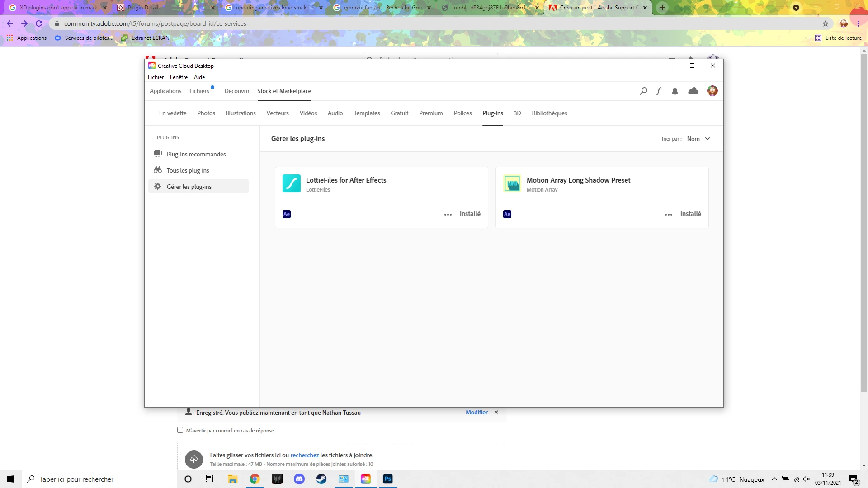The height and width of the screenshot is (488, 868).
Task: Click the LottieFiles plug-in icon
Action: pos(292,184)
